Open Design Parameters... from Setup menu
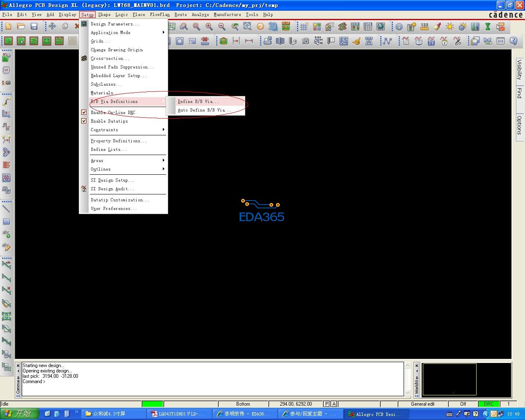The width and height of the screenshot is (525, 420). [x=123, y=24]
